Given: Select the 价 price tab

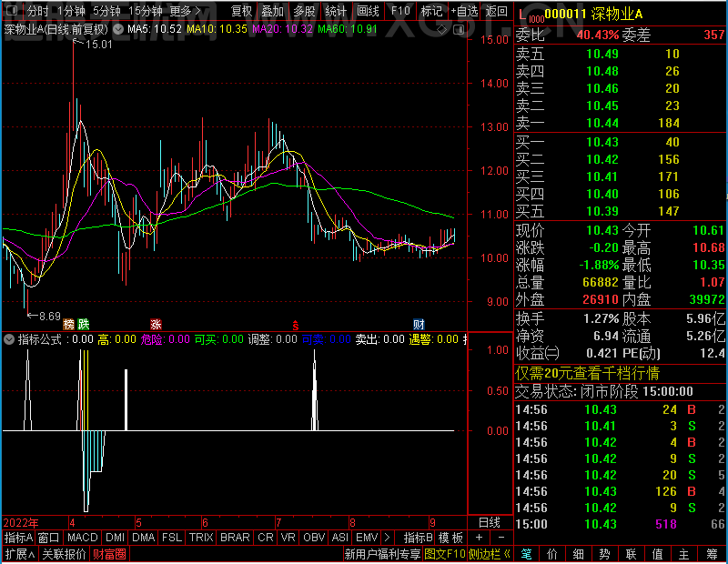Looking at the screenshot, I should (x=552, y=554).
